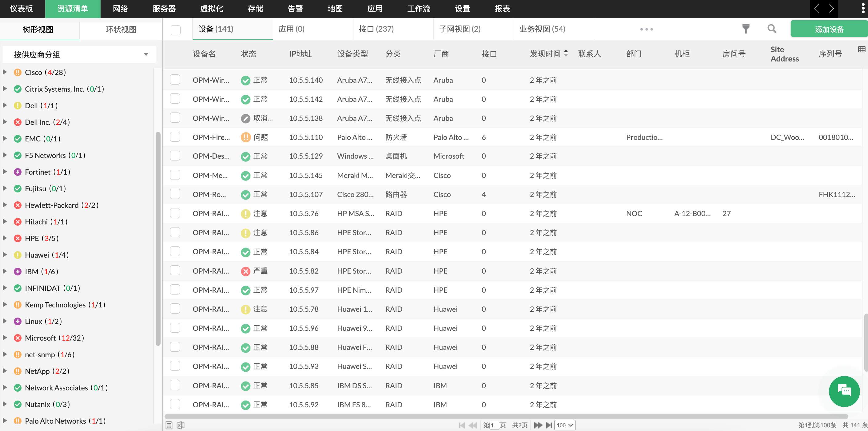Click the search magnifier icon
This screenshot has width=868, height=431.
tap(772, 29)
